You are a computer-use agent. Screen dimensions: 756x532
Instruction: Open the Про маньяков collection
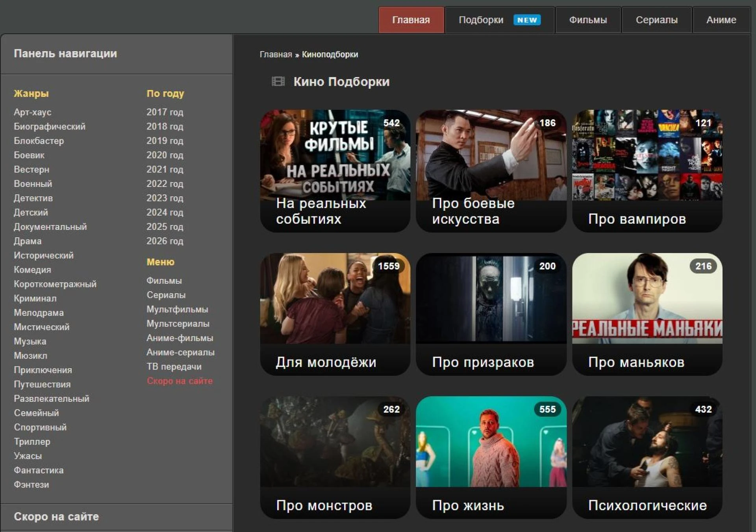click(x=647, y=314)
